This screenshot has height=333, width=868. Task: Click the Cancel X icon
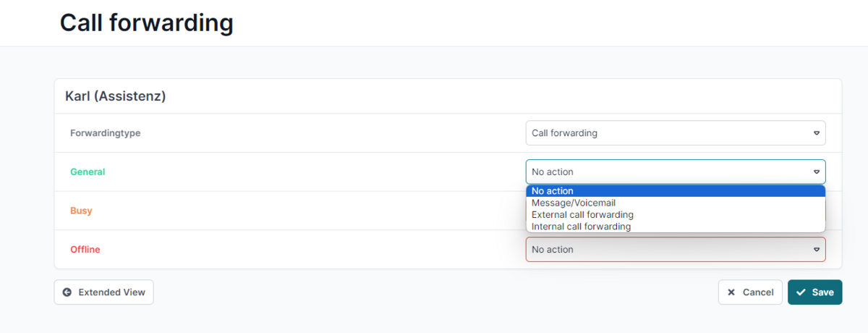click(731, 292)
